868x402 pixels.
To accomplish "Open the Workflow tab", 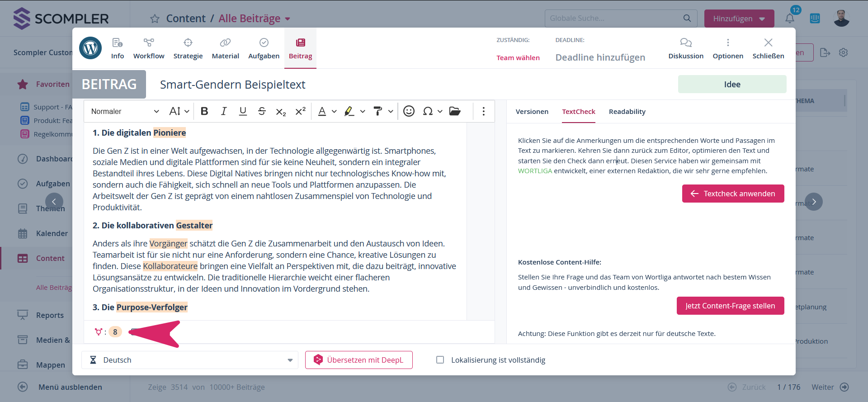I will [x=149, y=48].
